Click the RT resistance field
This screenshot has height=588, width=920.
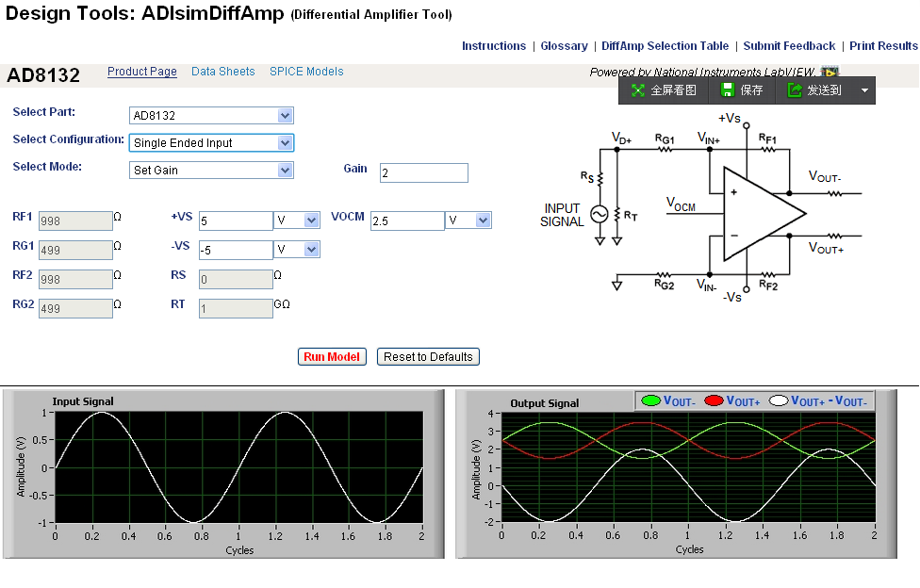[x=236, y=309]
